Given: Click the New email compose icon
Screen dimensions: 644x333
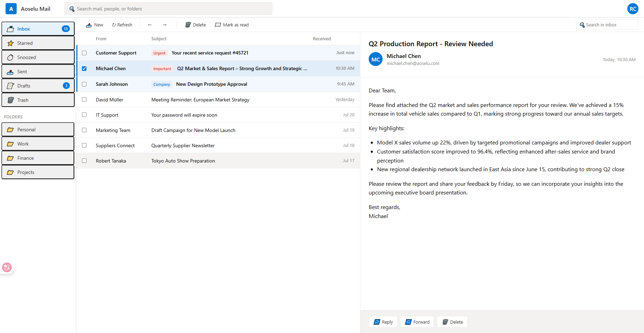Looking at the screenshot, I should pyautogui.click(x=89, y=25).
